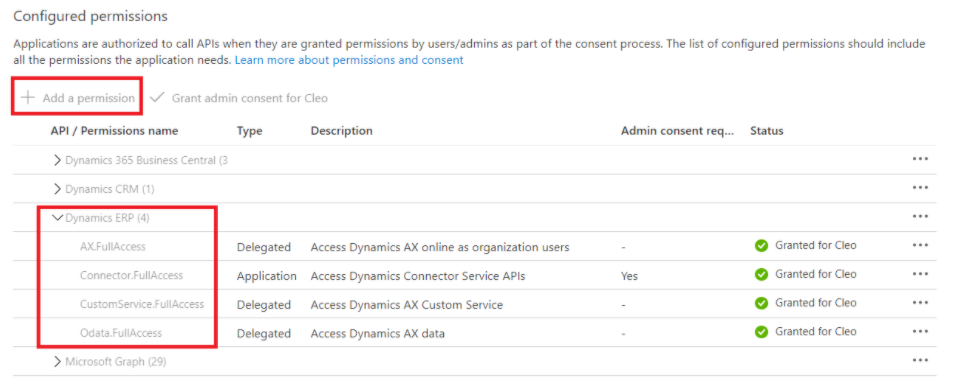
Task: Click the Status column header
Action: pos(767,131)
